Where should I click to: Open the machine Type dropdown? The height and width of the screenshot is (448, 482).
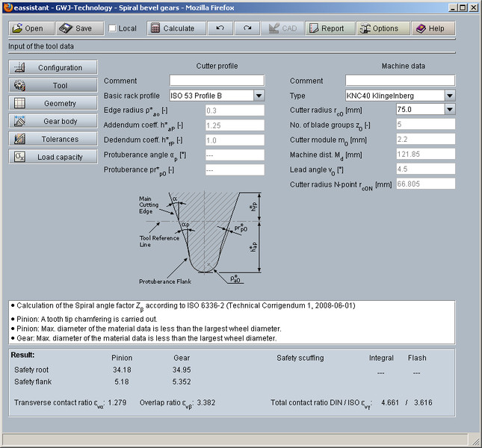point(449,96)
